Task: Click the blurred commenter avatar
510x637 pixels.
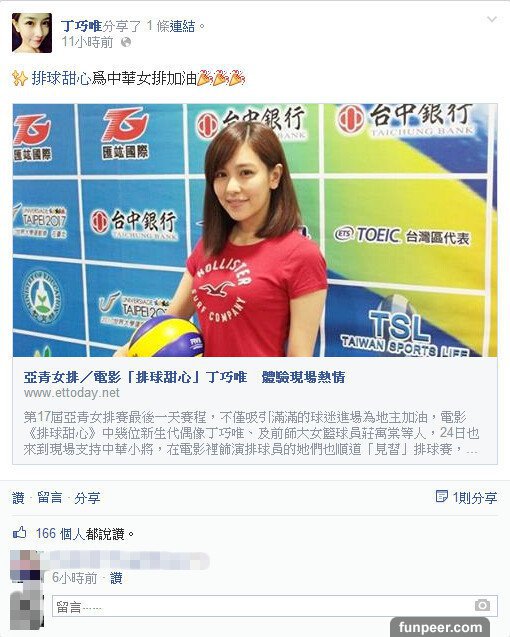Action: click(x=25, y=565)
